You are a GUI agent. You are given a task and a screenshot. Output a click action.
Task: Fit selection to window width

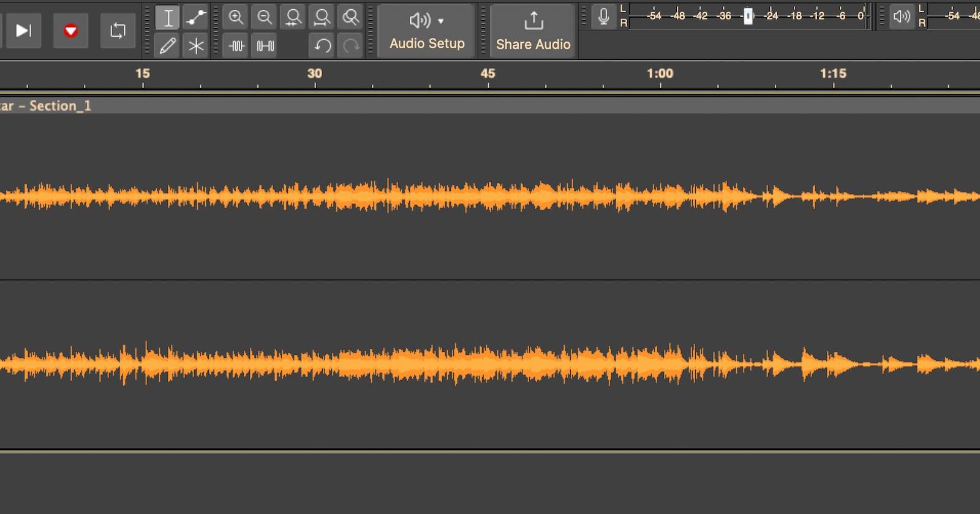tap(293, 18)
